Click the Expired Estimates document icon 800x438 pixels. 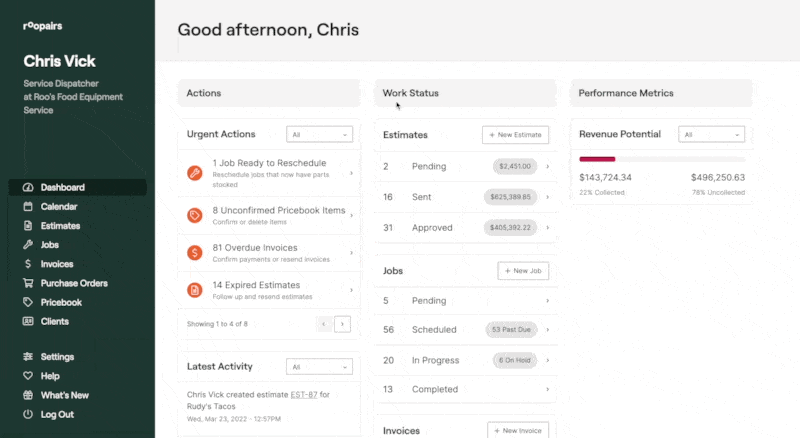(195, 291)
